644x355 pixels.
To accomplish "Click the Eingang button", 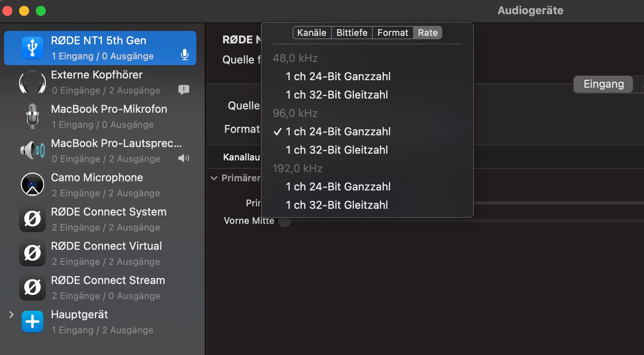I will click(603, 84).
